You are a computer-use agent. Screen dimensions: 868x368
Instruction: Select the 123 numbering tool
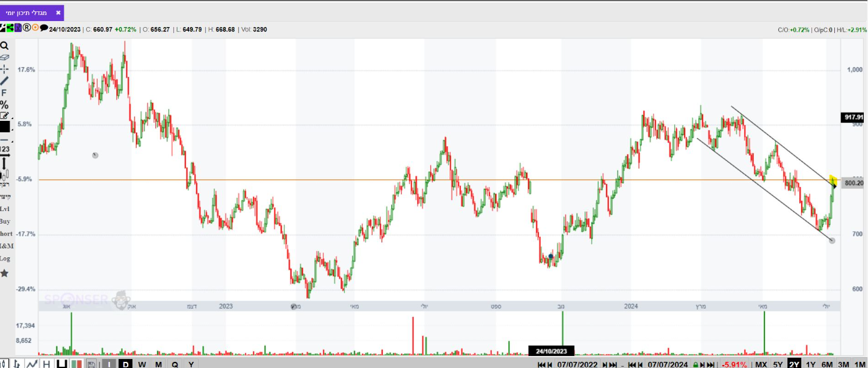coord(5,149)
